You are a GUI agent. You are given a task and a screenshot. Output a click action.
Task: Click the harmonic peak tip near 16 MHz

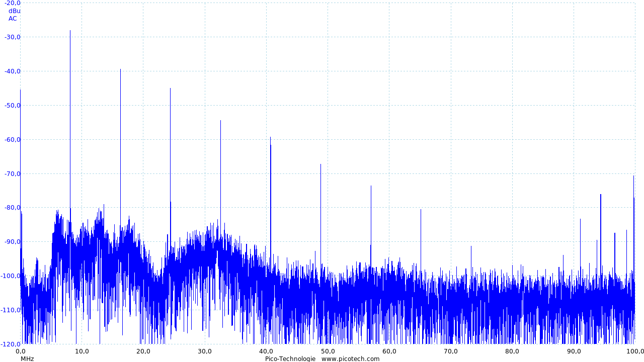point(120,70)
